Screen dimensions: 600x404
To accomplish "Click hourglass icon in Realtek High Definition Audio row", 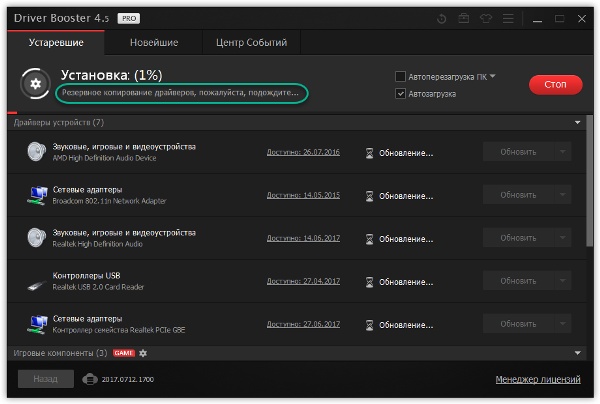I will click(x=369, y=239).
